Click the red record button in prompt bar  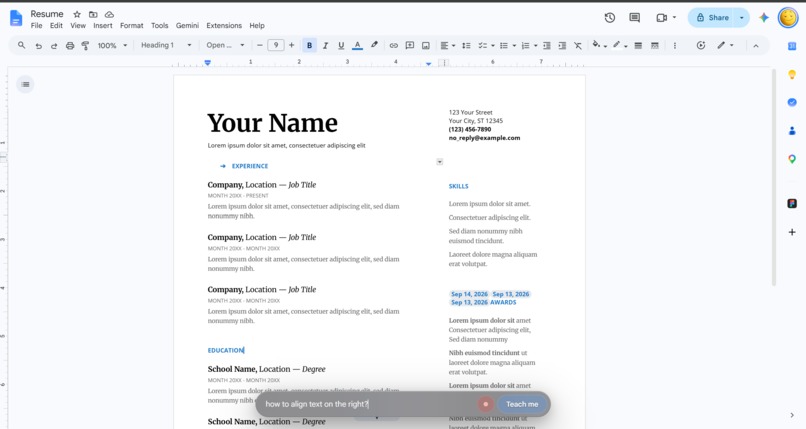point(485,404)
